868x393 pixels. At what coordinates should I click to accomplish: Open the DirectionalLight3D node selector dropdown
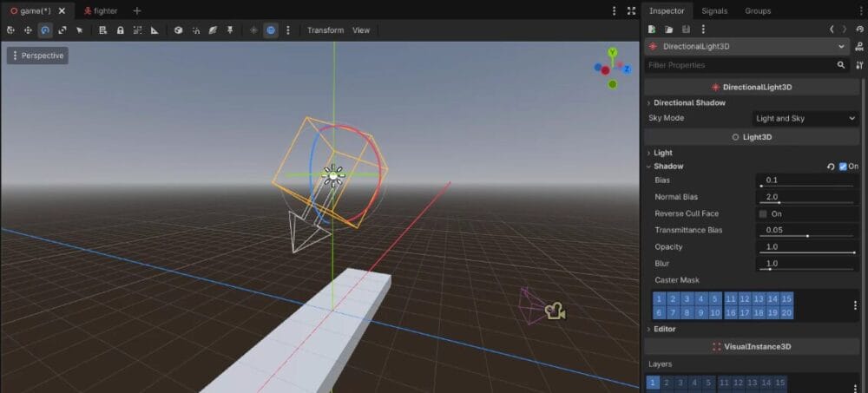point(746,47)
